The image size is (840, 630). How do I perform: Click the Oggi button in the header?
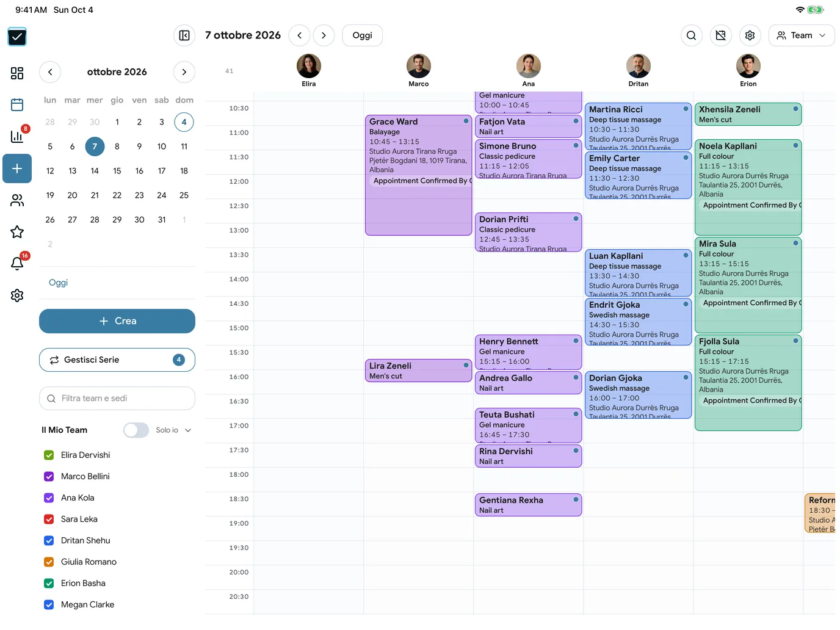362,35
